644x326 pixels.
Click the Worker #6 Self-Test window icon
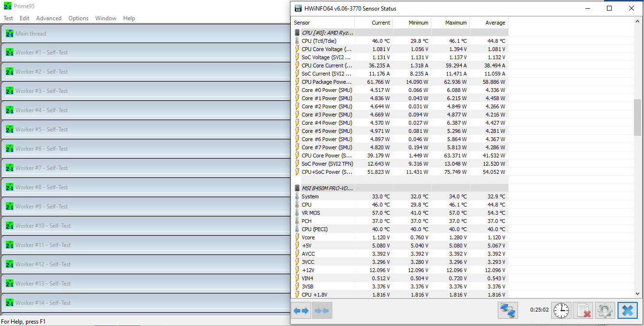tap(10, 149)
